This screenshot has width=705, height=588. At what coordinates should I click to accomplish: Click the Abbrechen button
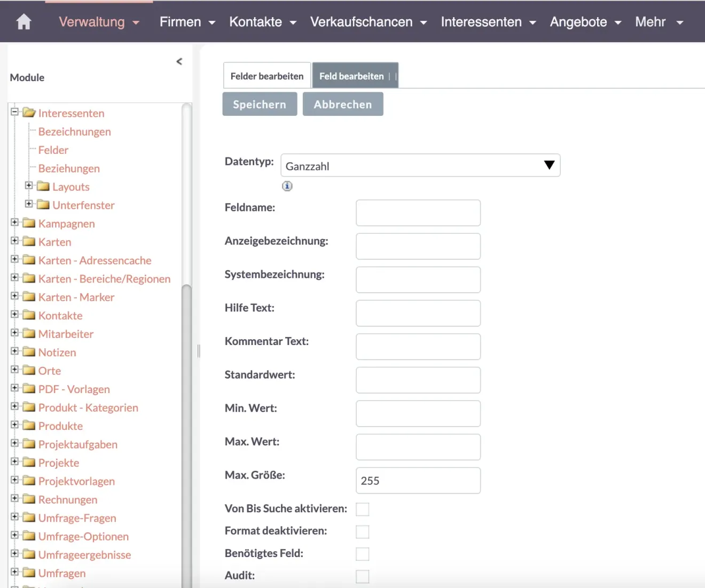(x=343, y=104)
